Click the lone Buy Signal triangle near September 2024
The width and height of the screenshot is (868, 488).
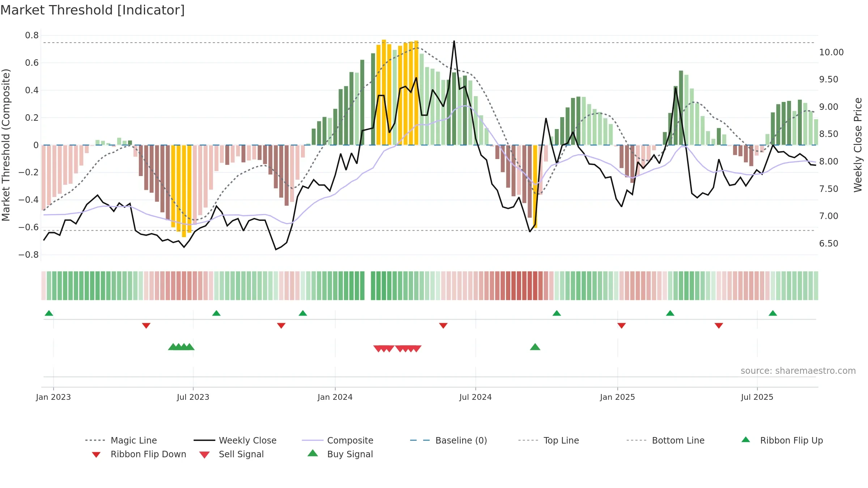[535, 347]
